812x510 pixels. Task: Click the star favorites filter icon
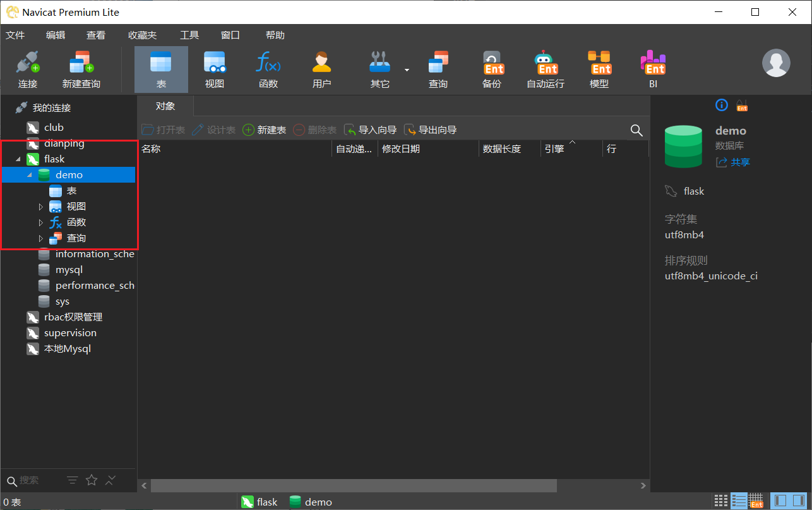(x=92, y=480)
